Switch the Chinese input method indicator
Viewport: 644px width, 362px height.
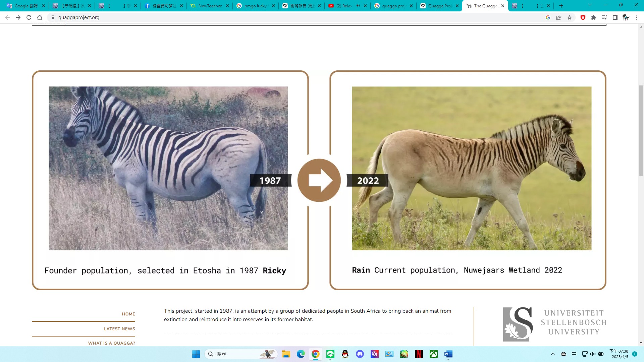(x=574, y=354)
